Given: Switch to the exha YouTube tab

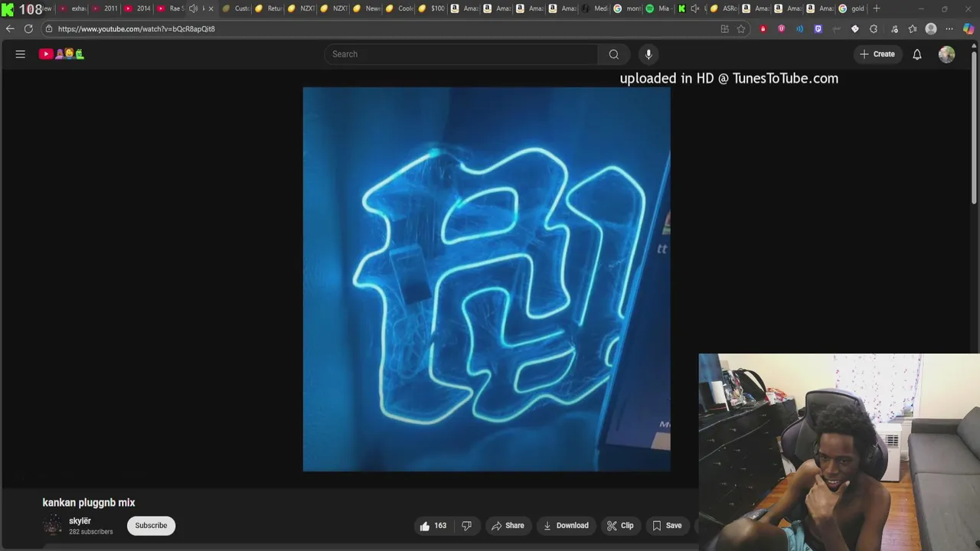Looking at the screenshot, I should (x=73, y=8).
